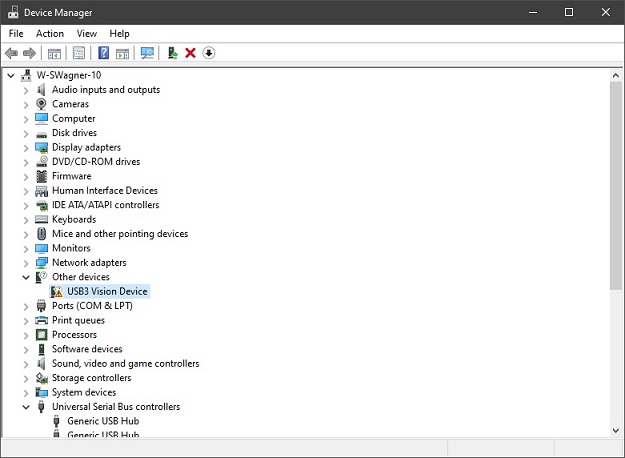
Task: Select the W-SWagner-10 root computer node
Action: pyautogui.click(x=68, y=75)
